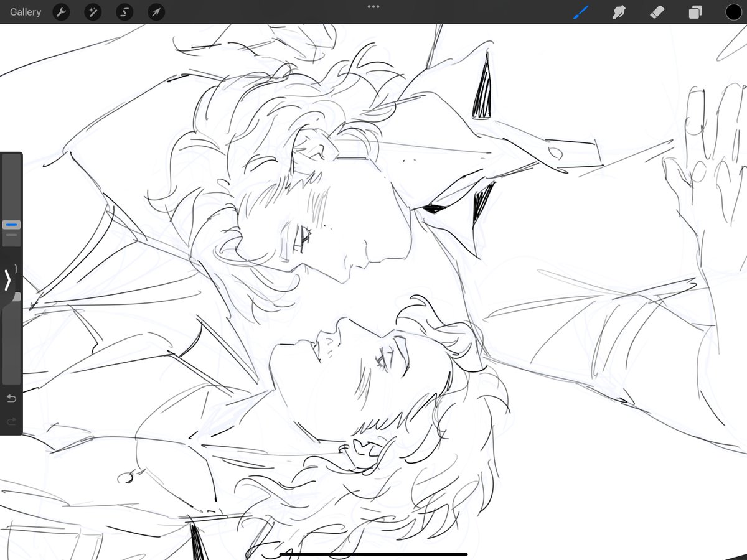This screenshot has width=747, height=560.
Task: Open the Layers panel
Action: (695, 12)
